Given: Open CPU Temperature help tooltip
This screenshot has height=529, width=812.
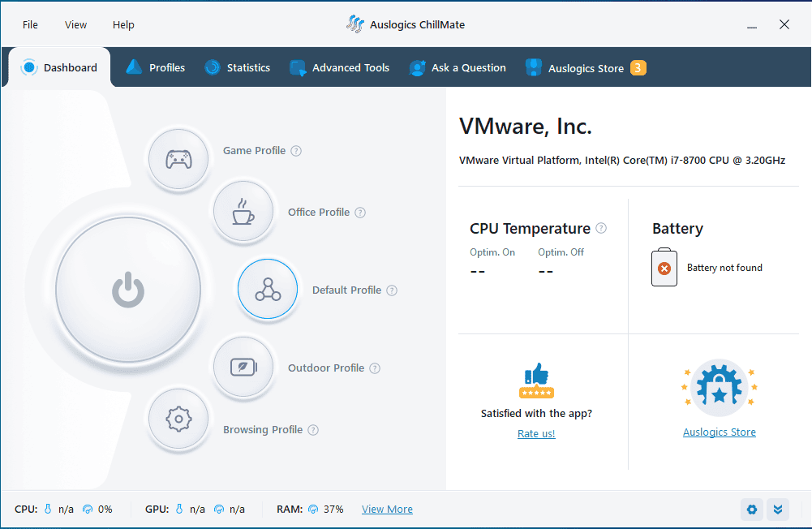Looking at the screenshot, I should point(601,228).
